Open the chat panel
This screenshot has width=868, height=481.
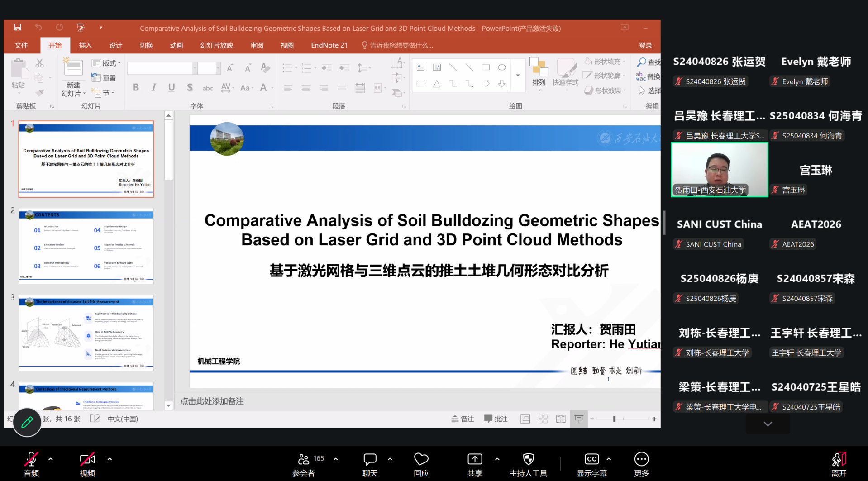[x=370, y=464]
